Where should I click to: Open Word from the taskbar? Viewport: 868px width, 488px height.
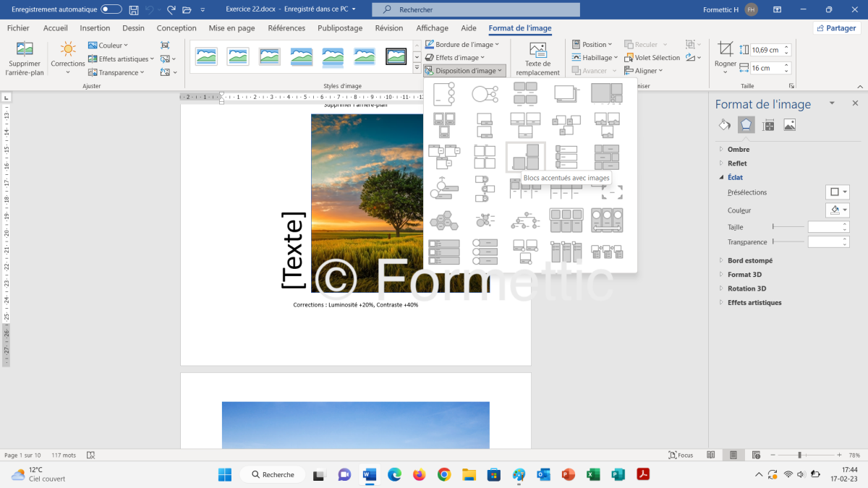click(370, 474)
